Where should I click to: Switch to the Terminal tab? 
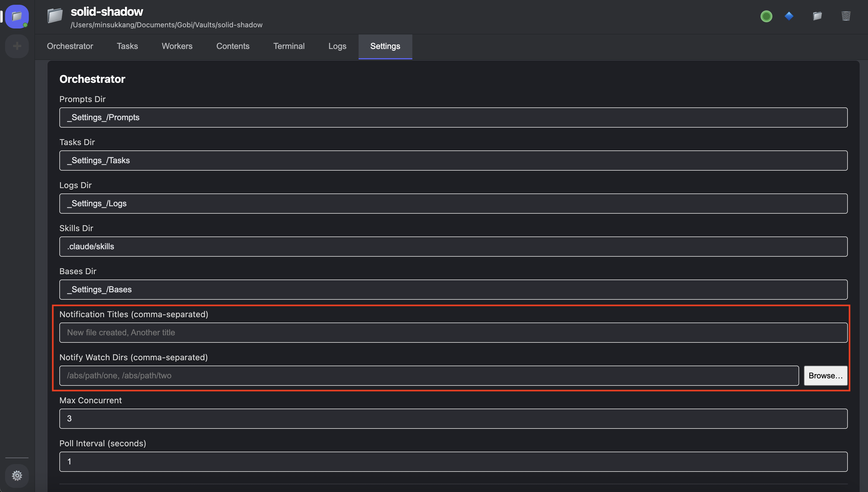pyautogui.click(x=289, y=46)
